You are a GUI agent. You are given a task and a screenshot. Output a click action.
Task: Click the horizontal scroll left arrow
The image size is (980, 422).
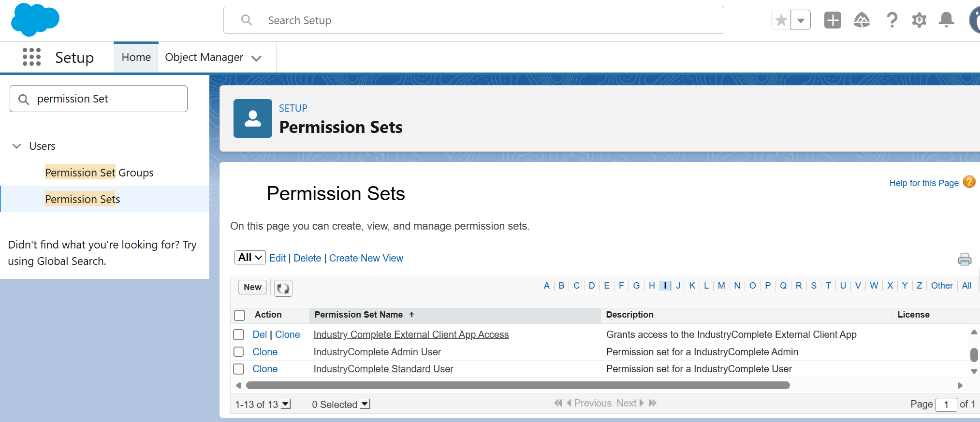pos(238,385)
